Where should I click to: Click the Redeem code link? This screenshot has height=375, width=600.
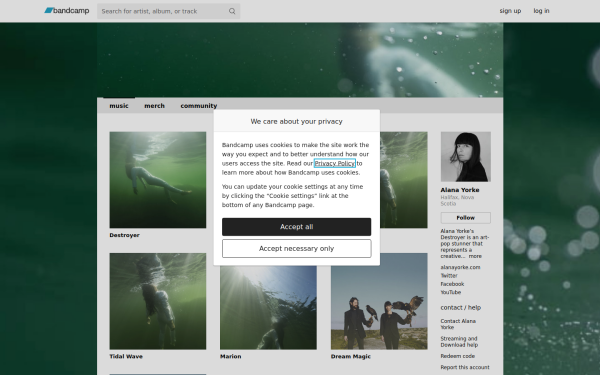click(x=458, y=356)
